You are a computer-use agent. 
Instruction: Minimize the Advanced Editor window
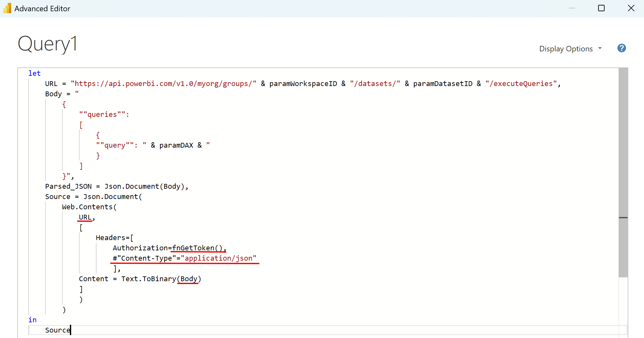click(572, 8)
